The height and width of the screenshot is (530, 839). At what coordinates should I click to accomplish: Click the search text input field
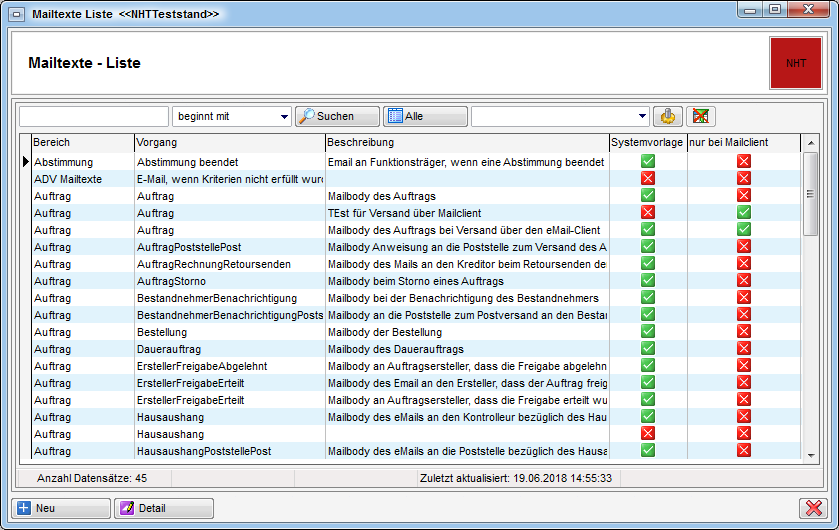click(94, 116)
